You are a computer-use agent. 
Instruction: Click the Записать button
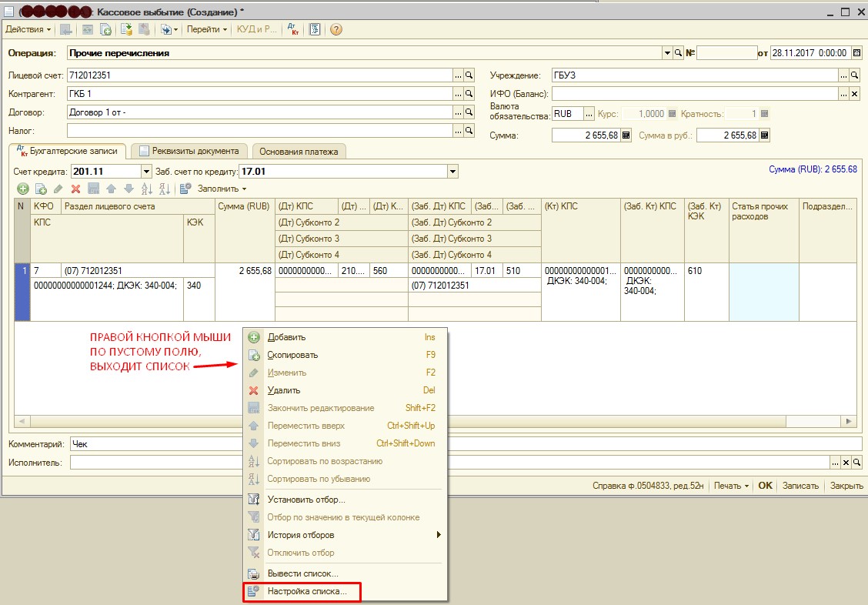coord(800,486)
